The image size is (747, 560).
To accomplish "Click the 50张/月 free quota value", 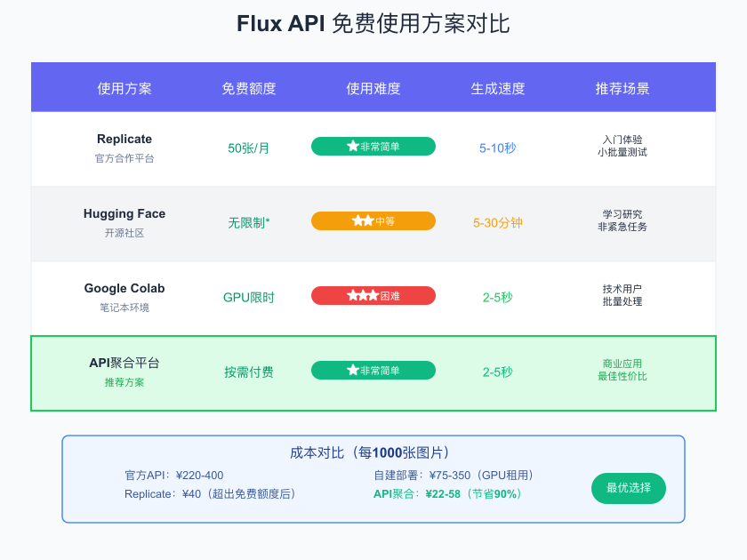I will (249, 148).
